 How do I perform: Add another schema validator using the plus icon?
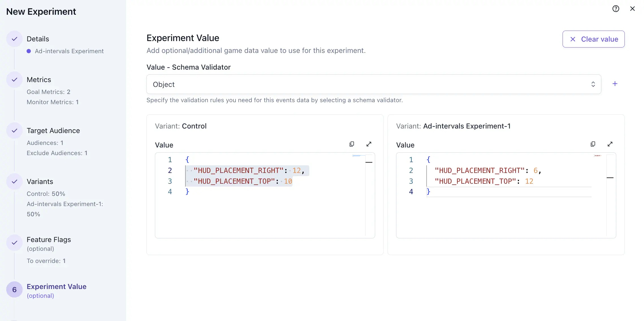(615, 84)
